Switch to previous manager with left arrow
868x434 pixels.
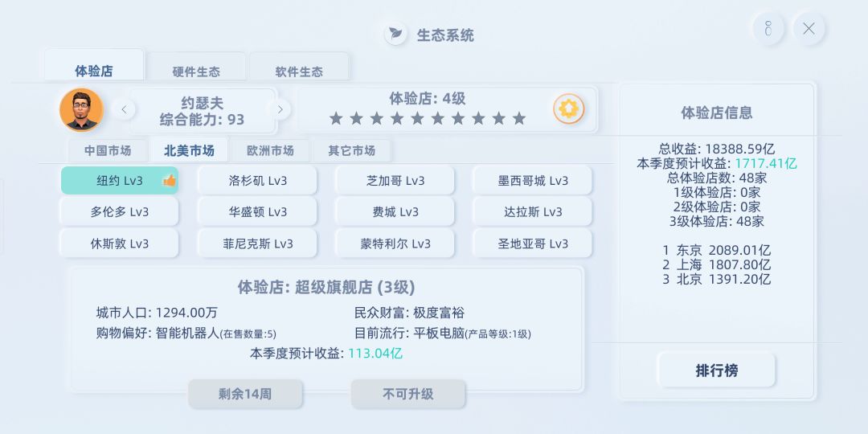[124, 109]
